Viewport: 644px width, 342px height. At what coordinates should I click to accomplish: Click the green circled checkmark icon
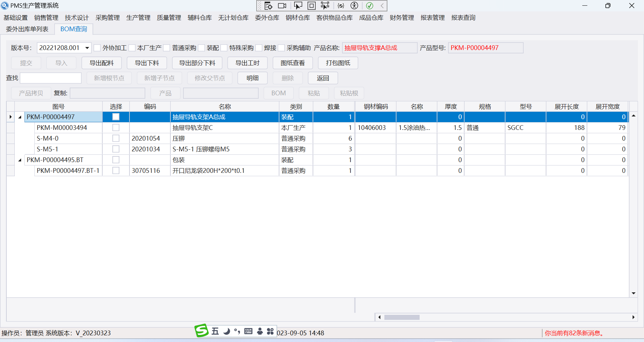tap(370, 6)
